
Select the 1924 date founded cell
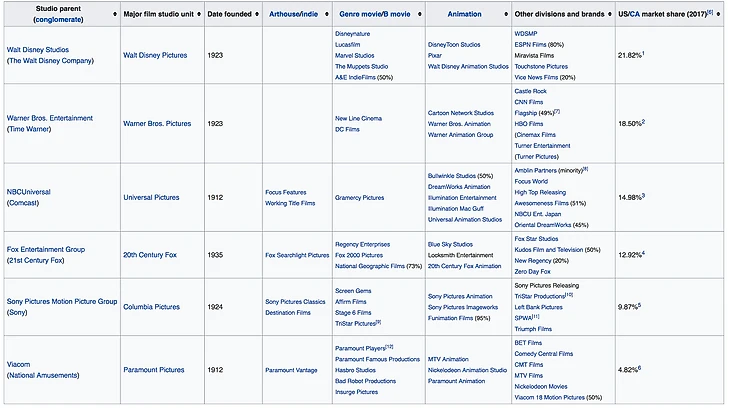pos(233,307)
